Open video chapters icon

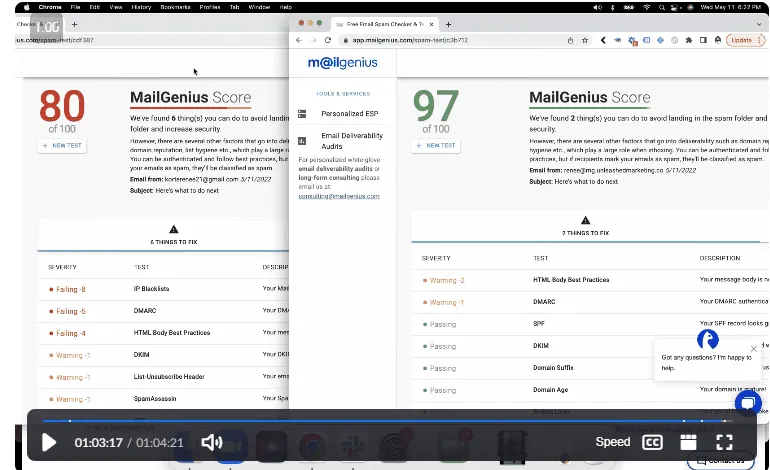tap(688, 442)
